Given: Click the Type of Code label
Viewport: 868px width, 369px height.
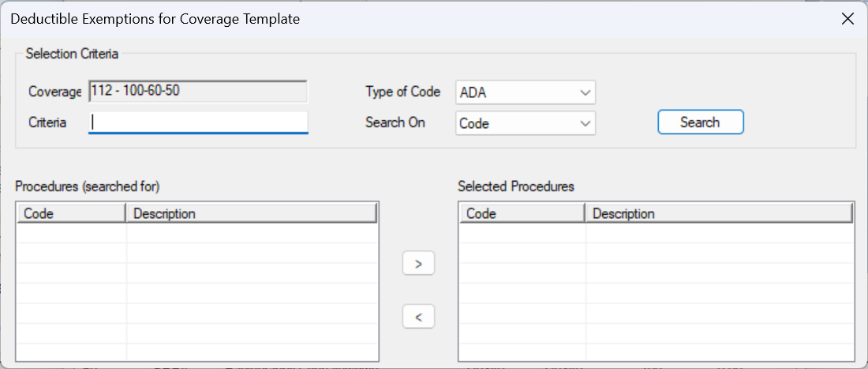Looking at the screenshot, I should 402,92.
